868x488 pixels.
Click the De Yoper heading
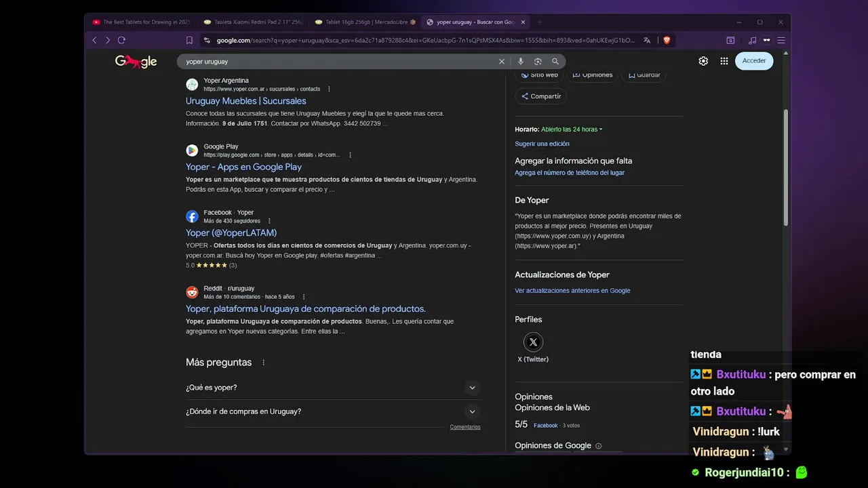pyautogui.click(x=532, y=201)
